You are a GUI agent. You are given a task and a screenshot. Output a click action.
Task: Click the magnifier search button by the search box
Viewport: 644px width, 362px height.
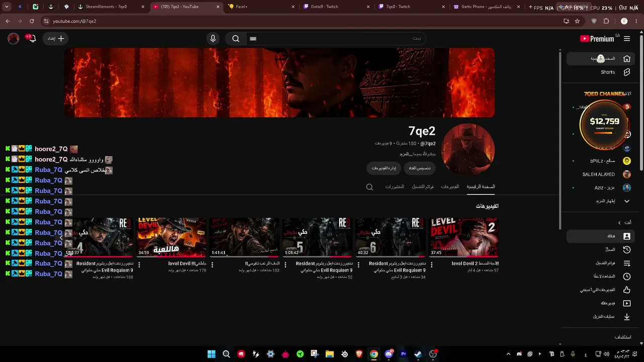[235, 39]
